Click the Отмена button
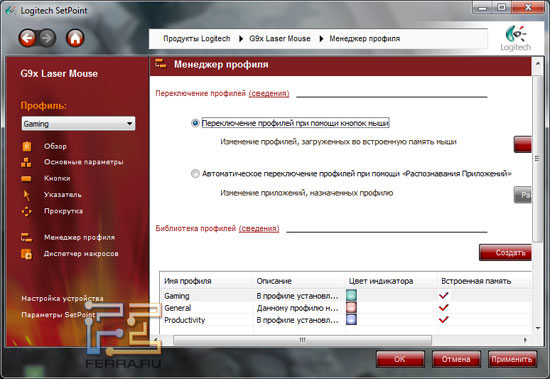This screenshot has height=379, width=550. (456, 359)
